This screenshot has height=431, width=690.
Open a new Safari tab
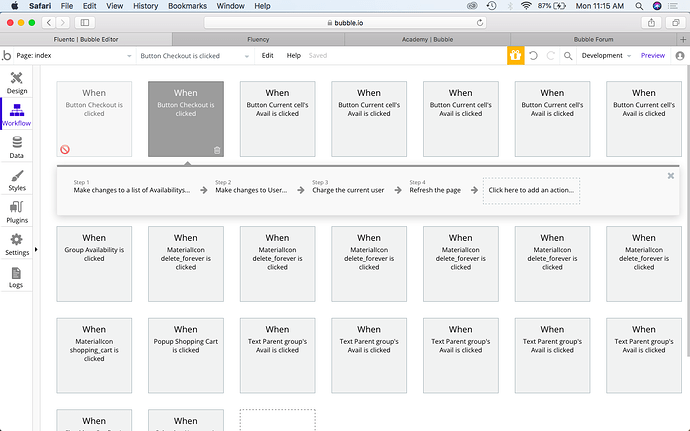coord(683,39)
